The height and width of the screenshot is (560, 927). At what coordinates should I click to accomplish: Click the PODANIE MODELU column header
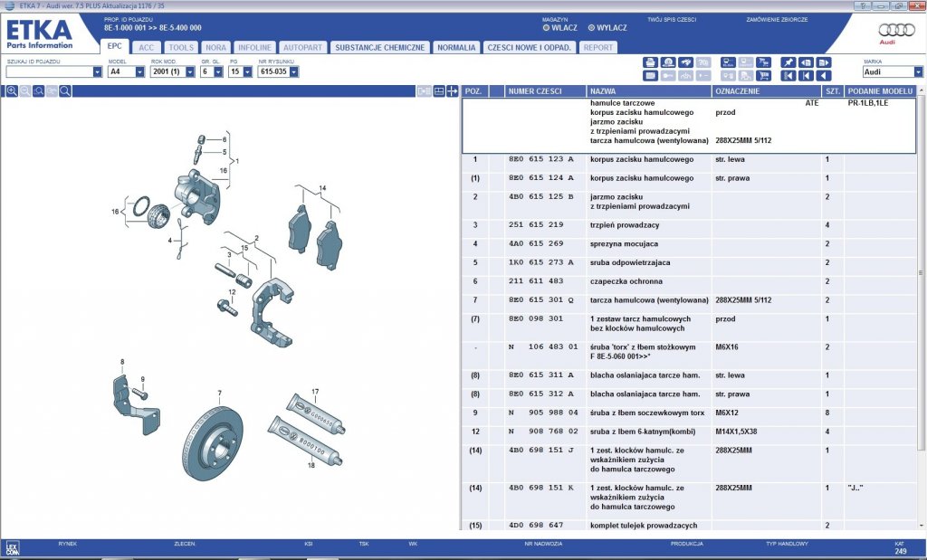pyautogui.click(x=880, y=91)
